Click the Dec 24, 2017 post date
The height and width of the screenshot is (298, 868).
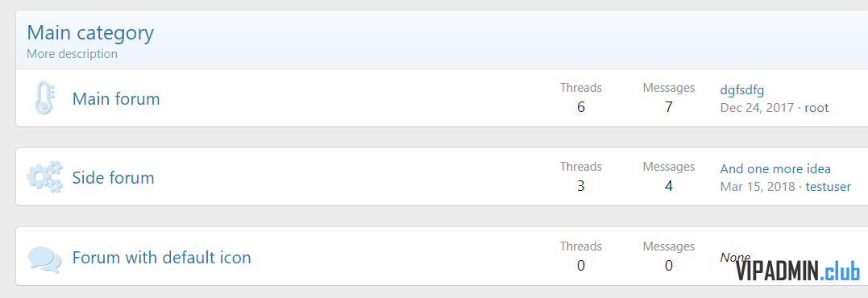coord(757,108)
